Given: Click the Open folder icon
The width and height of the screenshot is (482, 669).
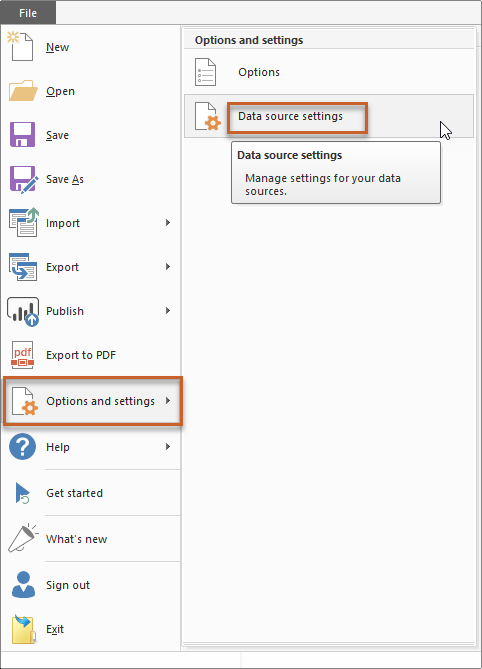Looking at the screenshot, I should click(23, 90).
